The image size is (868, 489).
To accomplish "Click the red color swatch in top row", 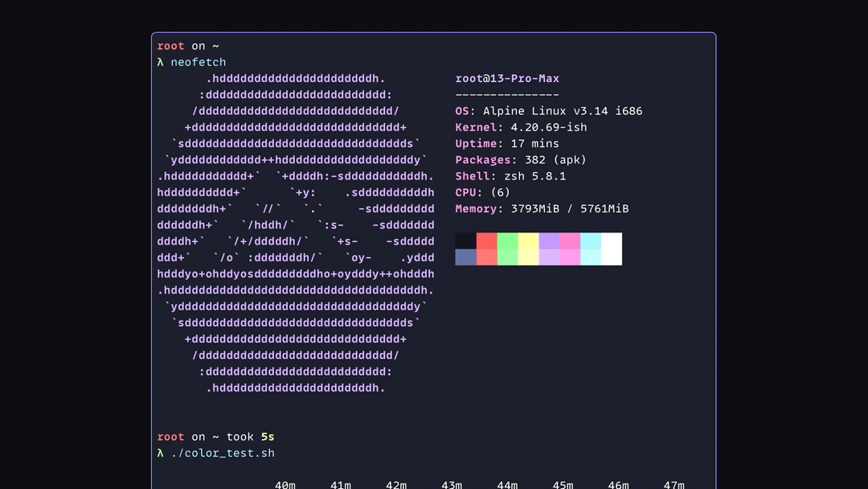I will tap(486, 241).
